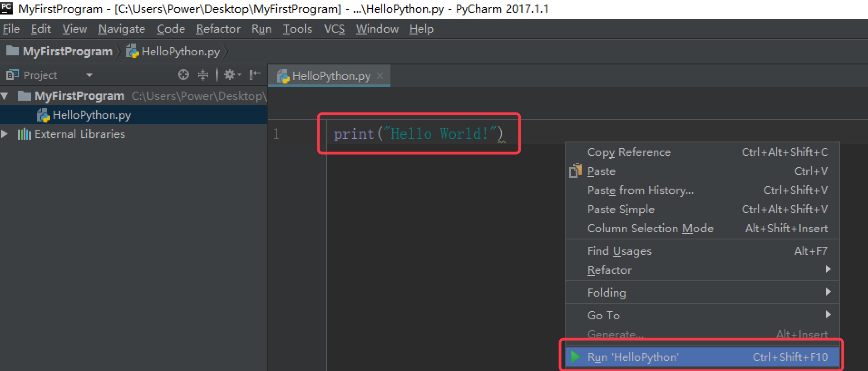Click the PyCharm logo in title bar
Screen dimensions: 868x371
point(7,8)
